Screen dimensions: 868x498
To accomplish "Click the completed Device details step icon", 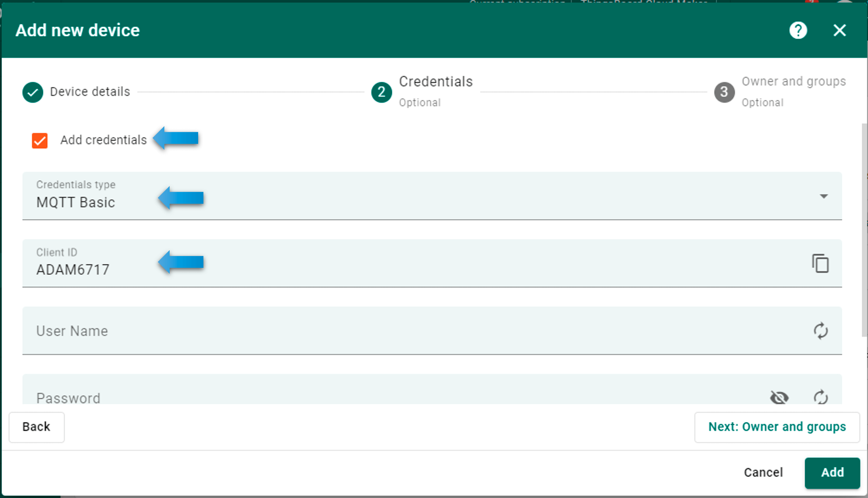I will click(32, 92).
